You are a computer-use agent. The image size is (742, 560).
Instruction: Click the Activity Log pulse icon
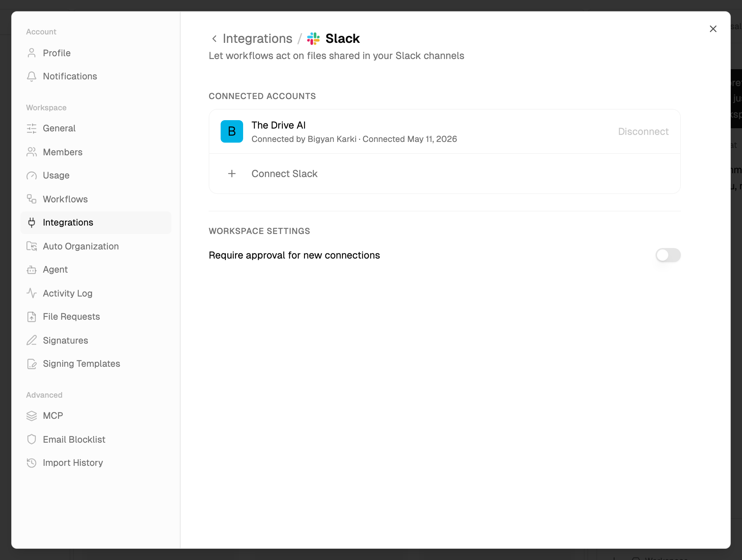32,293
